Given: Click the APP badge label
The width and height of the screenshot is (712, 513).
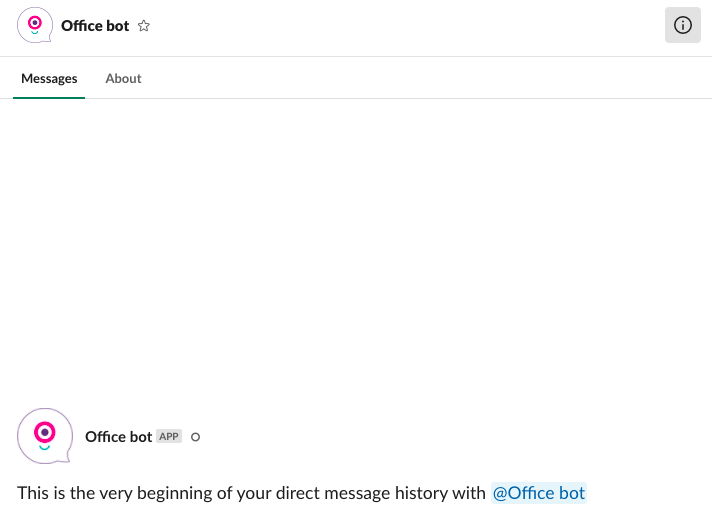Looking at the screenshot, I should [169, 436].
